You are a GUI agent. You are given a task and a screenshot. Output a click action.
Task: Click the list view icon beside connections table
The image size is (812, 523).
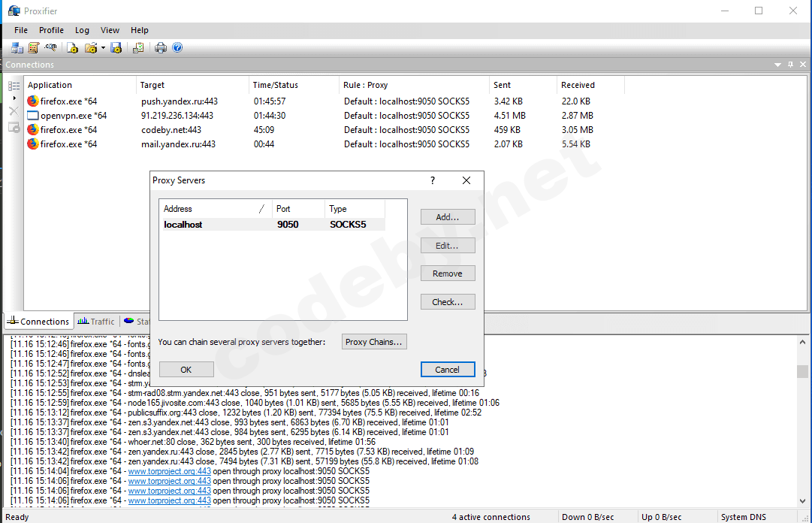14,86
